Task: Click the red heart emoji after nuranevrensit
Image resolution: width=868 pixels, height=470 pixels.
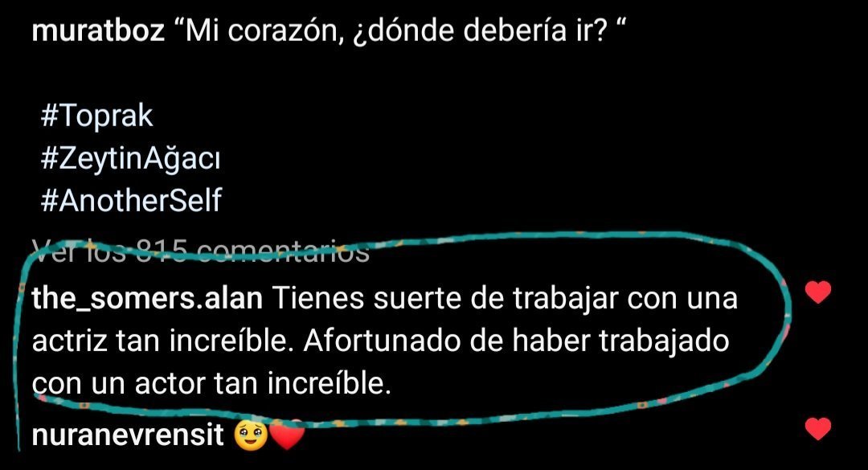Action: pos(287,435)
